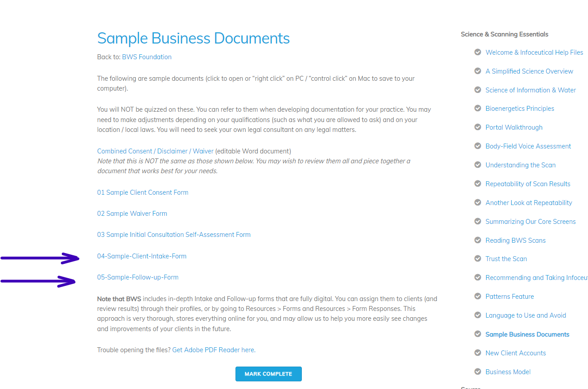The width and height of the screenshot is (588, 389).
Task: Open Combined Consent / Disclaimer / Waiver document
Action: [155, 151]
